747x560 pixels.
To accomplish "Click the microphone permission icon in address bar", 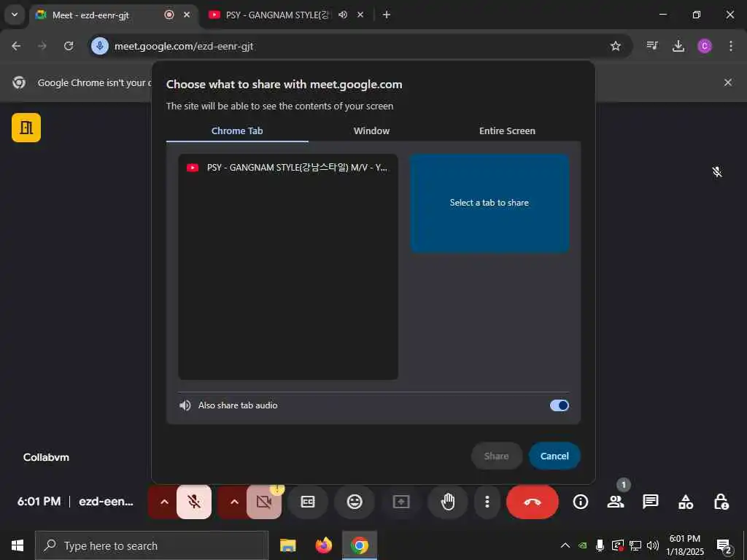I will coord(99,46).
